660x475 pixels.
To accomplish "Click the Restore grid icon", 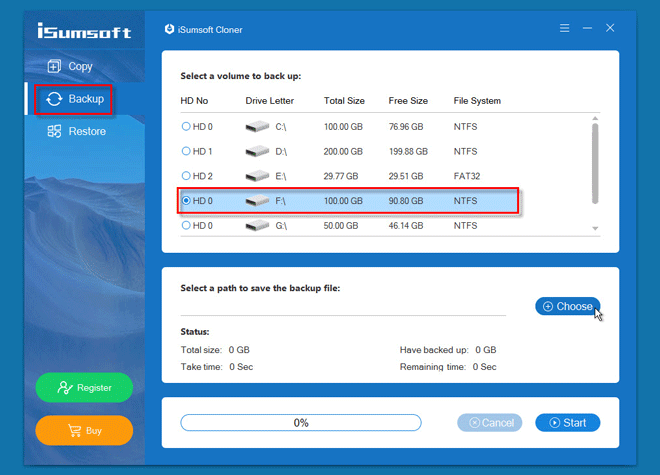I will (x=54, y=131).
